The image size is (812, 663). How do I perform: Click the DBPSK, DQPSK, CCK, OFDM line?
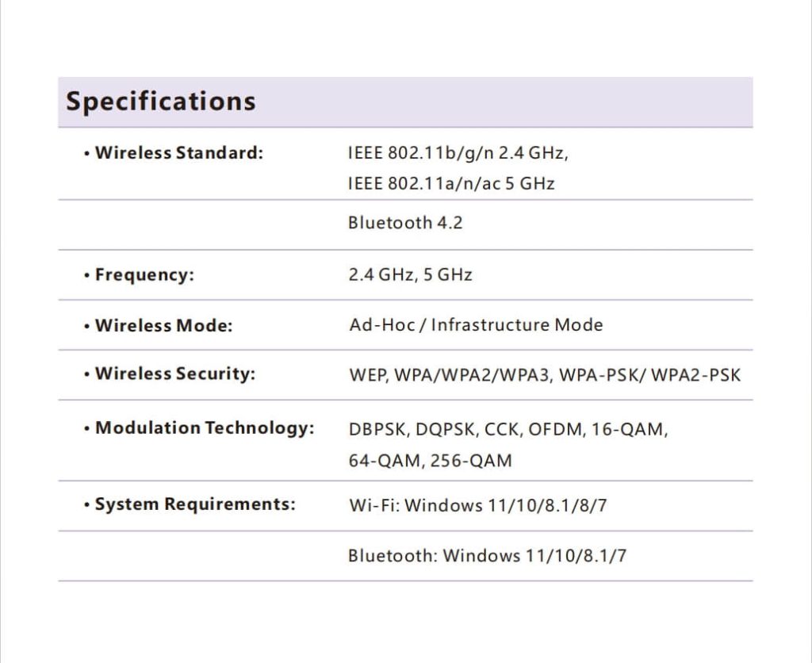tap(508, 430)
